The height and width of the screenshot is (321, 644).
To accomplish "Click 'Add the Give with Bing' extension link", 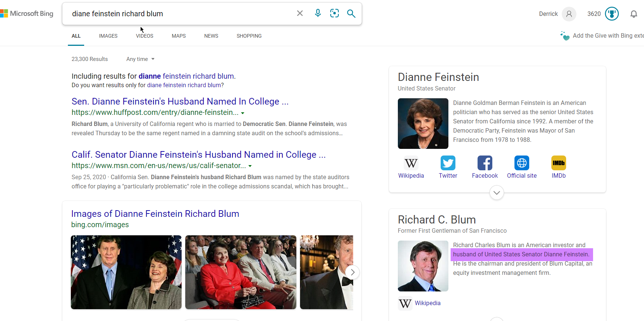I will [x=608, y=36].
